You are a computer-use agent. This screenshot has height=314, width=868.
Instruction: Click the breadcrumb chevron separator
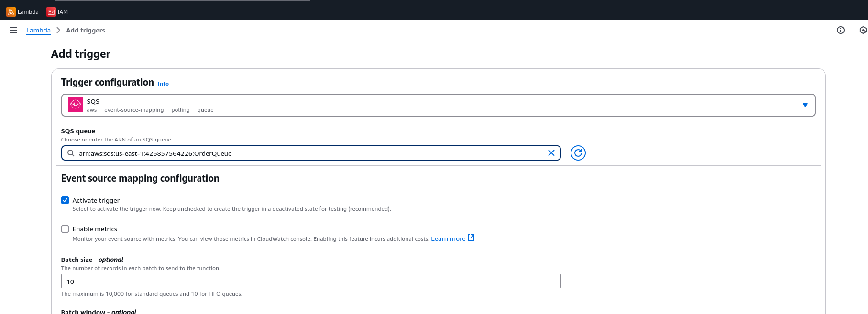[58, 30]
